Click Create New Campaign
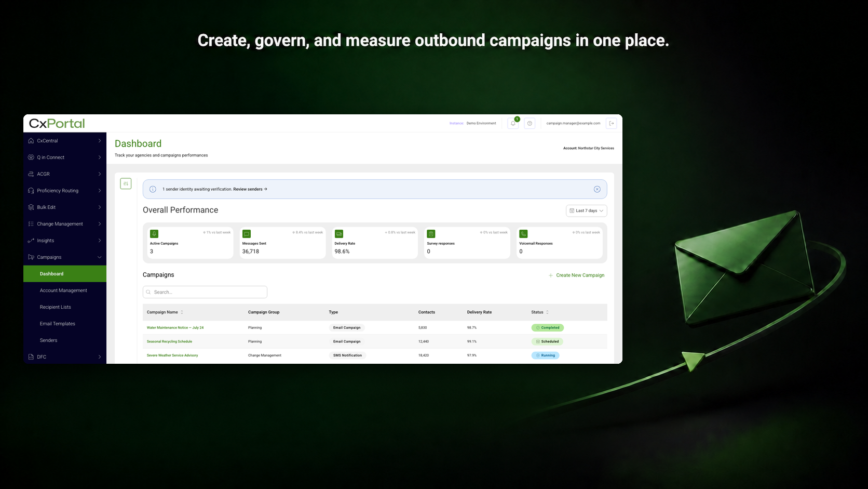The width and height of the screenshot is (868, 489). pyautogui.click(x=576, y=275)
